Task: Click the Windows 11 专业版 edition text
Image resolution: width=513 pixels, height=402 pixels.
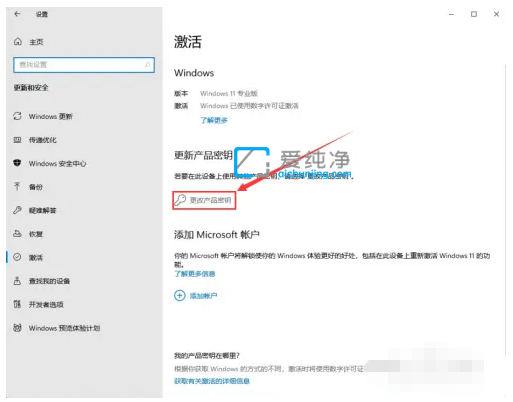Action: click(229, 93)
